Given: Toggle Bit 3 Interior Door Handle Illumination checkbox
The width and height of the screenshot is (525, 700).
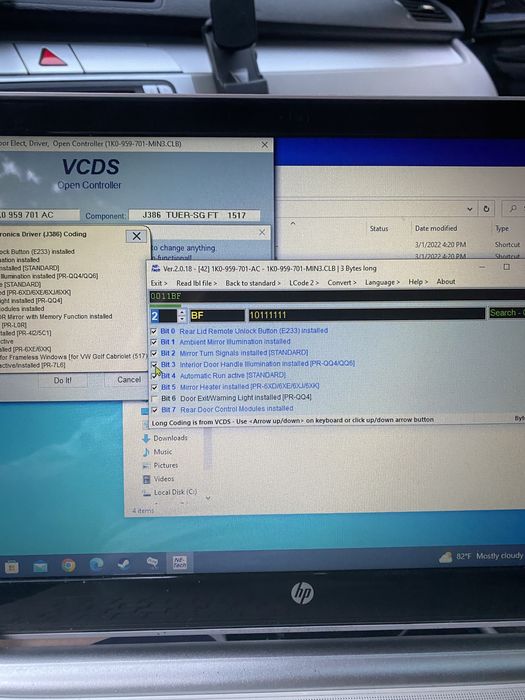Looking at the screenshot, I should (154, 364).
